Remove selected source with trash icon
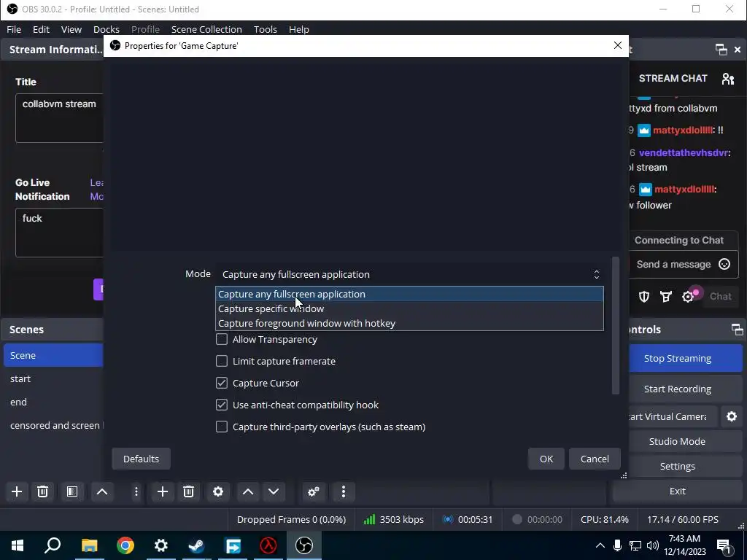Image resolution: width=747 pixels, height=560 pixels. (189, 491)
